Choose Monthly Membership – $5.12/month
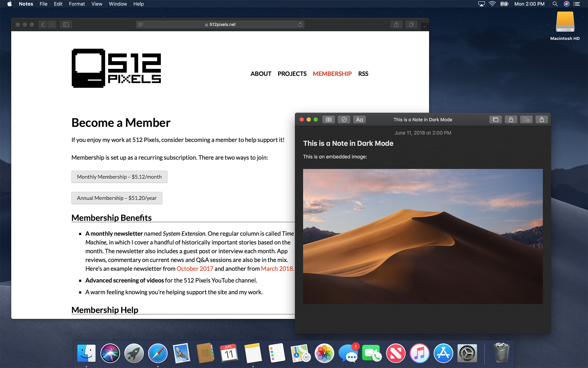The height and width of the screenshot is (368, 588). point(119,177)
